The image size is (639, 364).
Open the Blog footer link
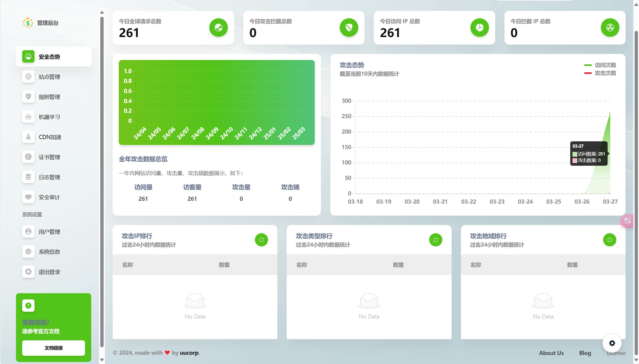tap(585, 353)
